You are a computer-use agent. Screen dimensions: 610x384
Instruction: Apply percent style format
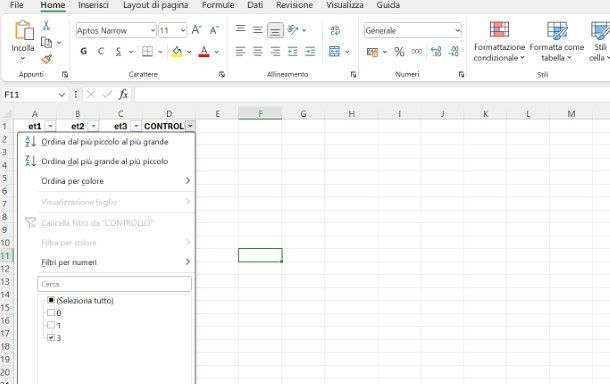point(399,51)
